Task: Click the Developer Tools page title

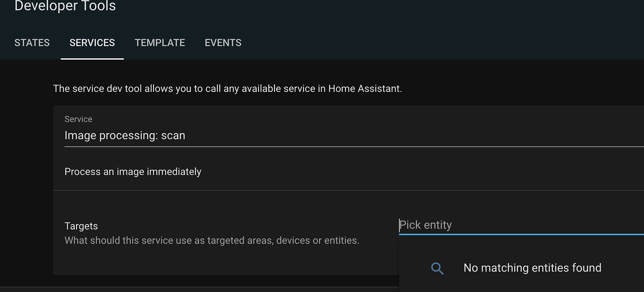Action: click(65, 6)
